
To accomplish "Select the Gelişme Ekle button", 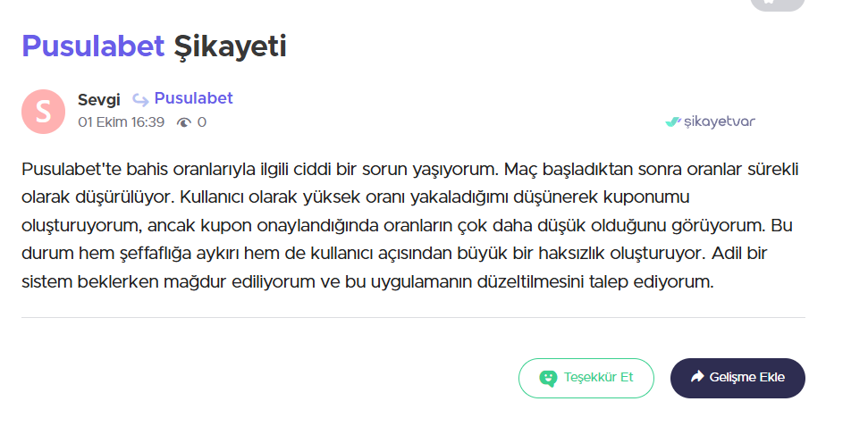I will 737,378.
